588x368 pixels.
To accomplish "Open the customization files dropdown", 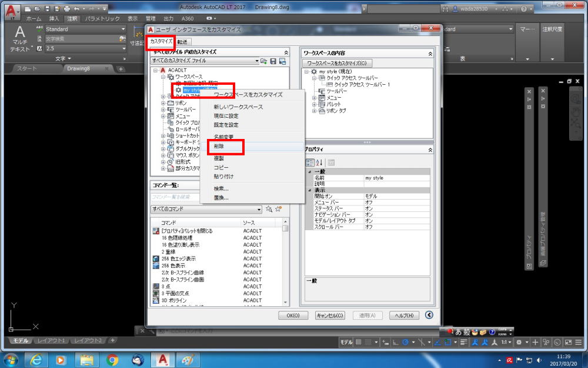I will 205,61.
